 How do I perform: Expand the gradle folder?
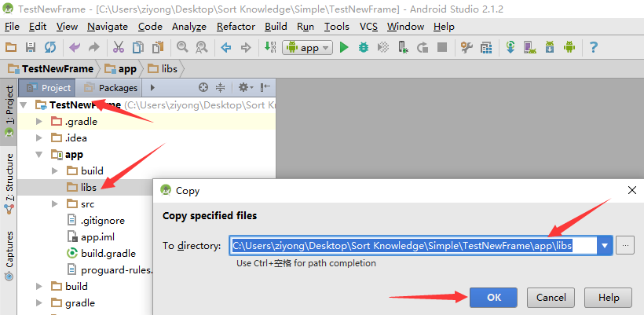pyautogui.click(x=39, y=303)
